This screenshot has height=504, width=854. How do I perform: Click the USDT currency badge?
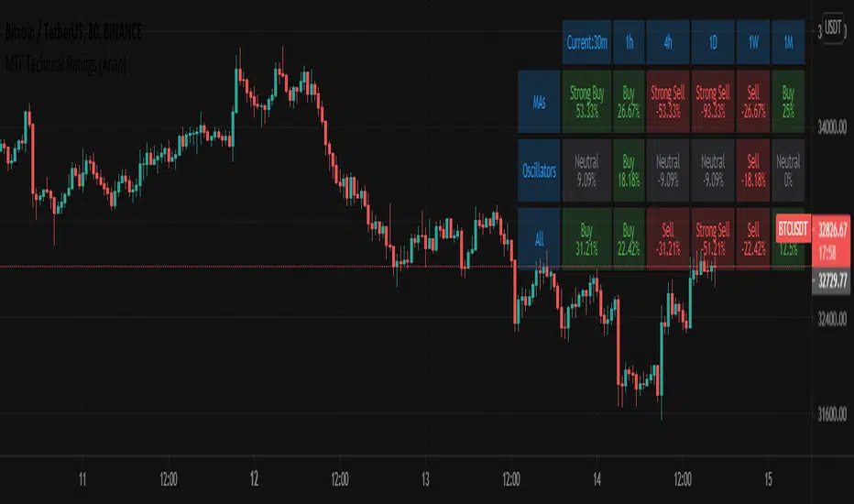point(834,28)
